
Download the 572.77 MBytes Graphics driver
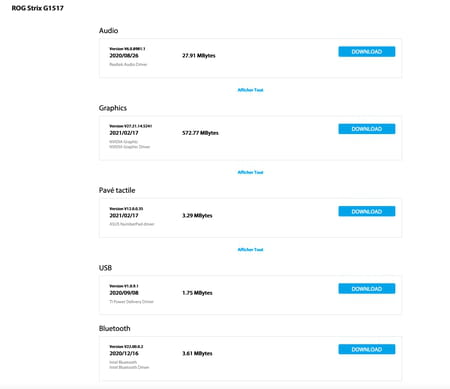[x=367, y=129]
